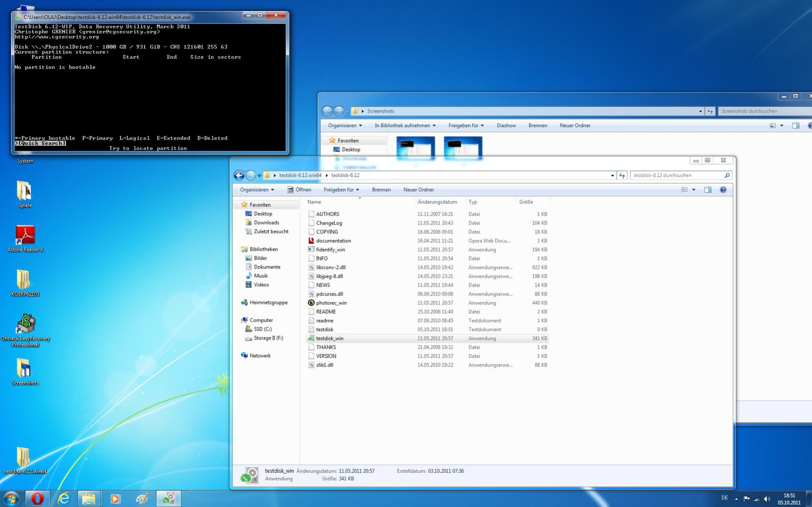Go back in the testdisk-6.12 Explorer window
This screenshot has width=812, height=507.
pos(239,175)
